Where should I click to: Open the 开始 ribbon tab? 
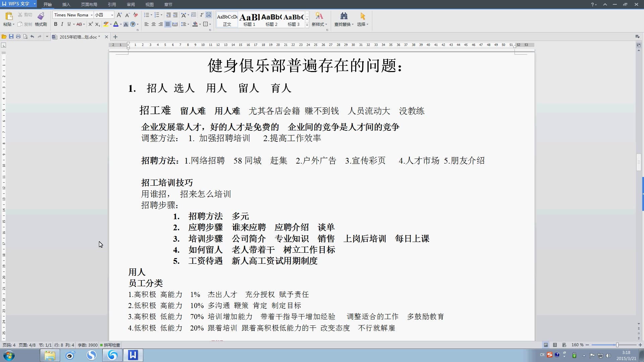tap(48, 4)
